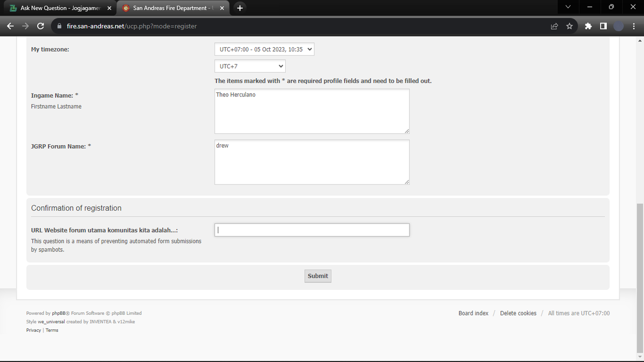Open a new browser tab

point(240,8)
